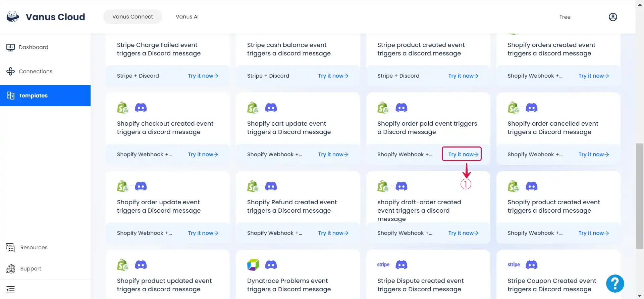Collapse the sidebar with the menu icon
644x299 pixels.
click(x=11, y=290)
